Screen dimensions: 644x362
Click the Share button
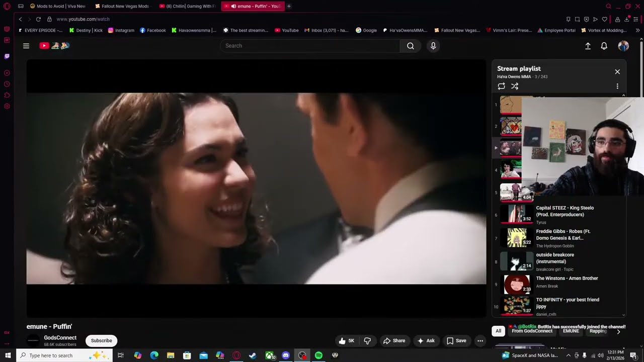click(x=394, y=341)
